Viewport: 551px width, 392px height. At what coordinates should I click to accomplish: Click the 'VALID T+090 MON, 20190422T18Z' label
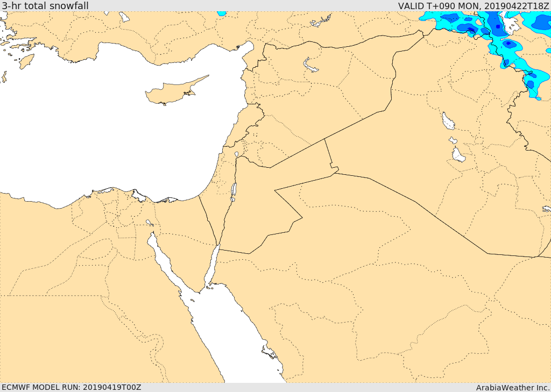click(x=474, y=5)
